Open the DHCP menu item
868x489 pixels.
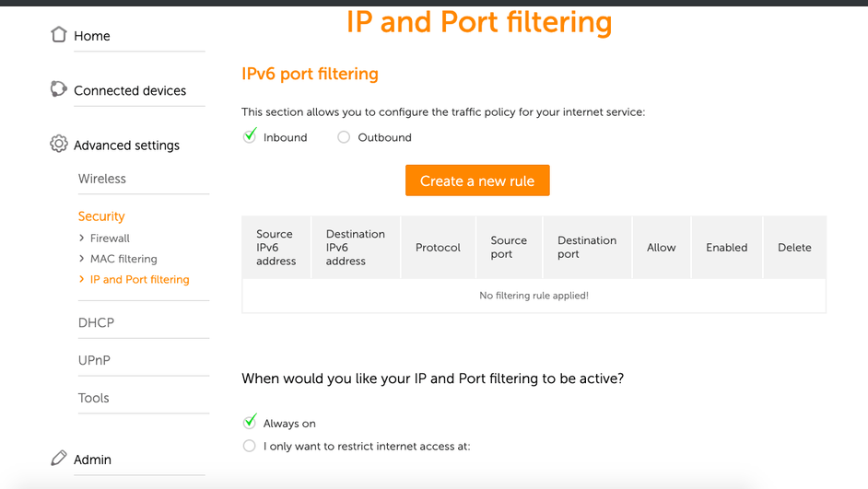tap(96, 322)
